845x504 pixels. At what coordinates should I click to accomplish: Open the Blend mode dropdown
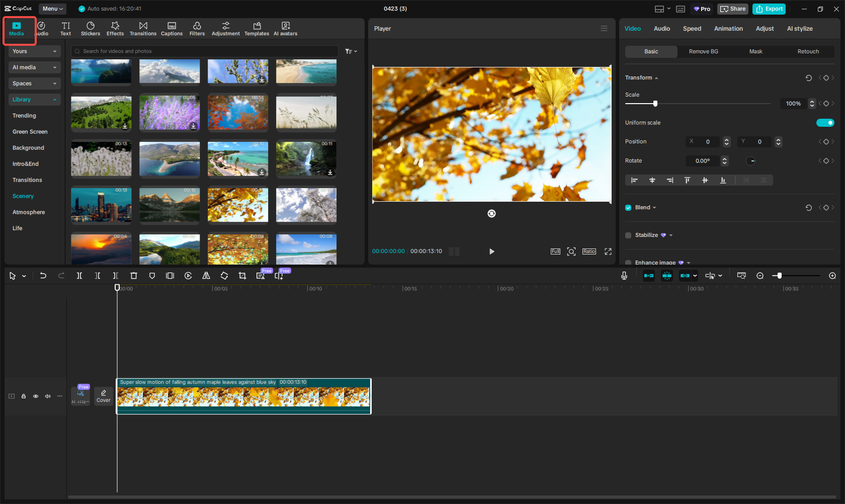pyautogui.click(x=654, y=207)
